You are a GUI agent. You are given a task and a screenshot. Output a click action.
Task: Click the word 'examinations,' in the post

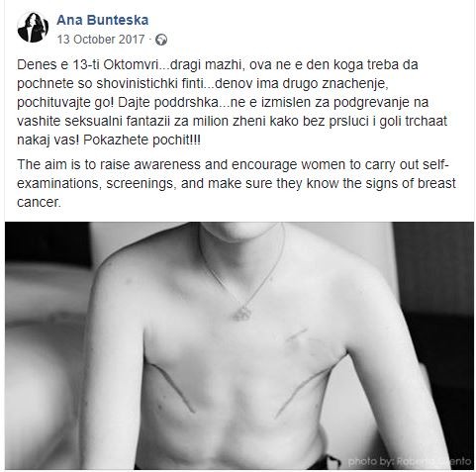tap(59, 184)
